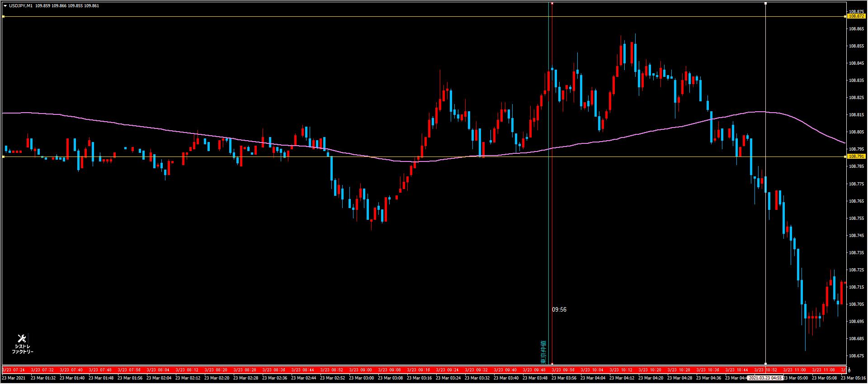Click top anchor of white vertical line
Viewport: 868px width, 384px height.
pos(765,4)
